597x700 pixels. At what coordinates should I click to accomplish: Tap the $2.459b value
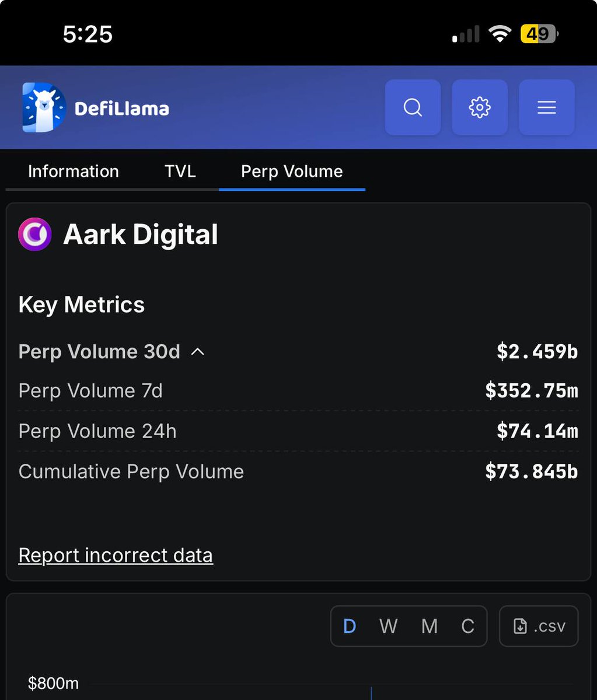pos(537,351)
